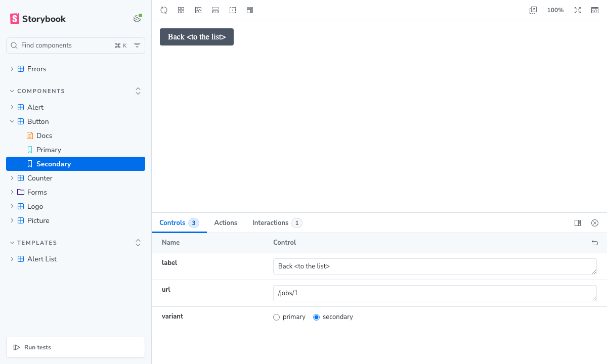
Task: Expand the Logo component
Action: (x=75, y=206)
